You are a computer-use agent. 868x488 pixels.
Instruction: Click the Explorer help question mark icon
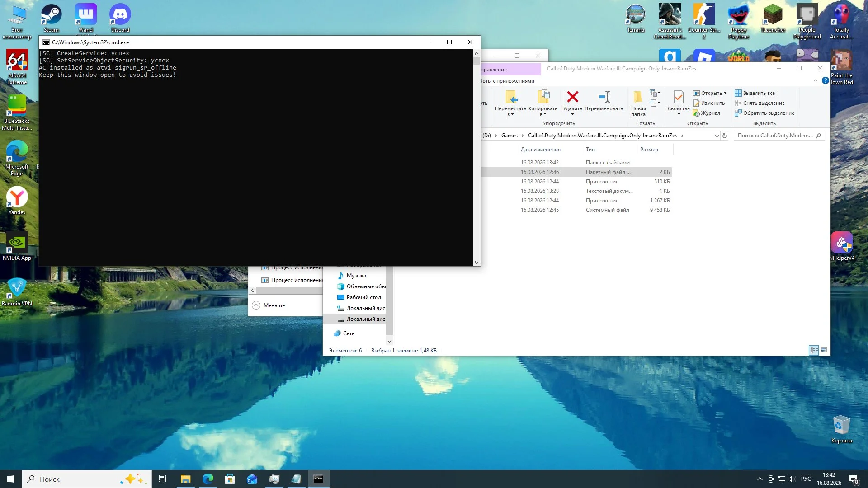[825, 80]
